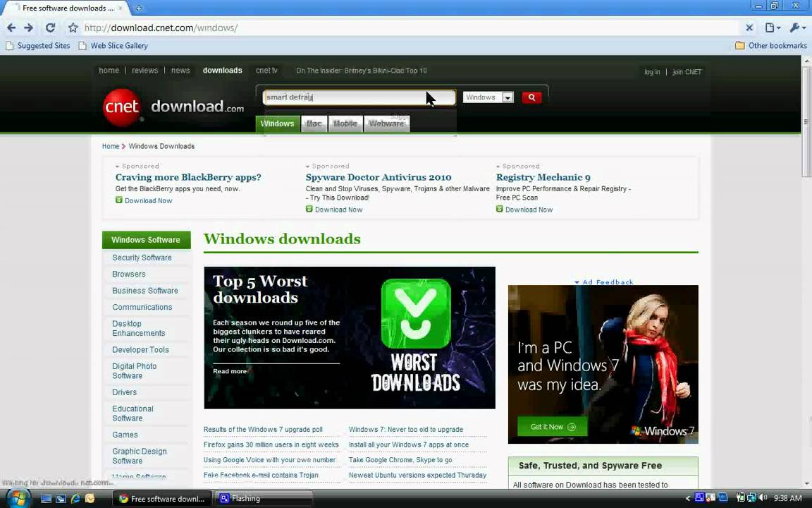
Task: Open the reviews nav item
Action: (x=145, y=71)
